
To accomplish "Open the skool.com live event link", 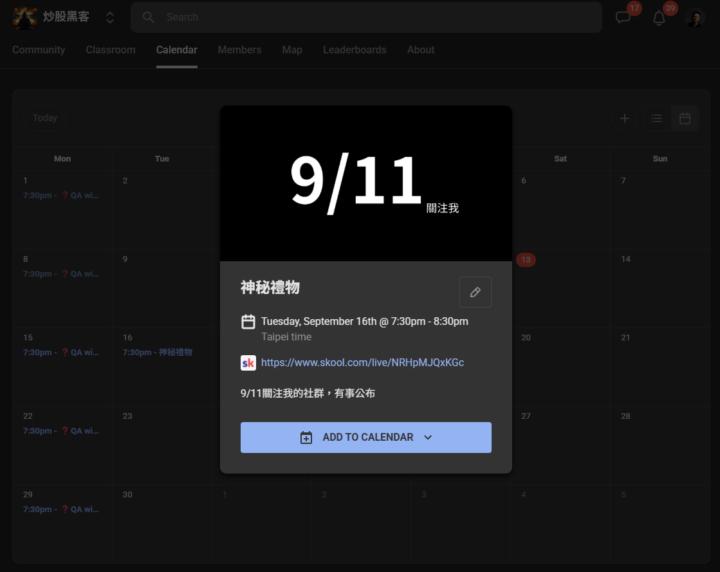I will click(x=362, y=363).
